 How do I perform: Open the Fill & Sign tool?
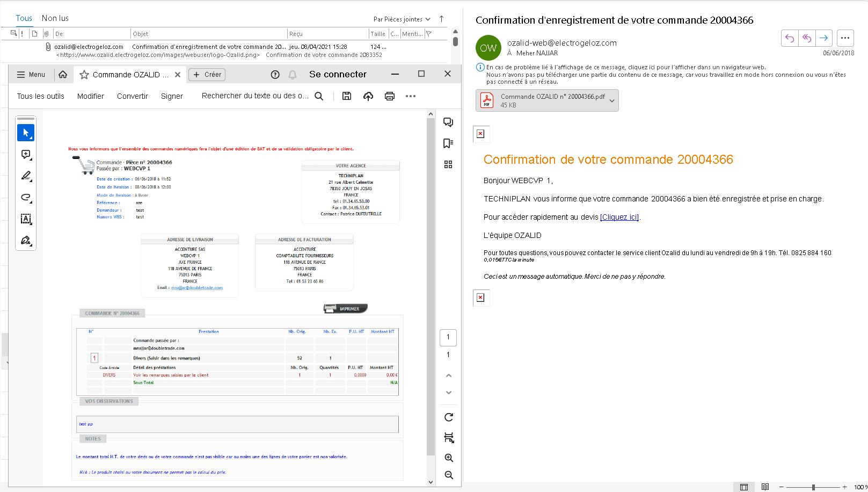[25, 240]
